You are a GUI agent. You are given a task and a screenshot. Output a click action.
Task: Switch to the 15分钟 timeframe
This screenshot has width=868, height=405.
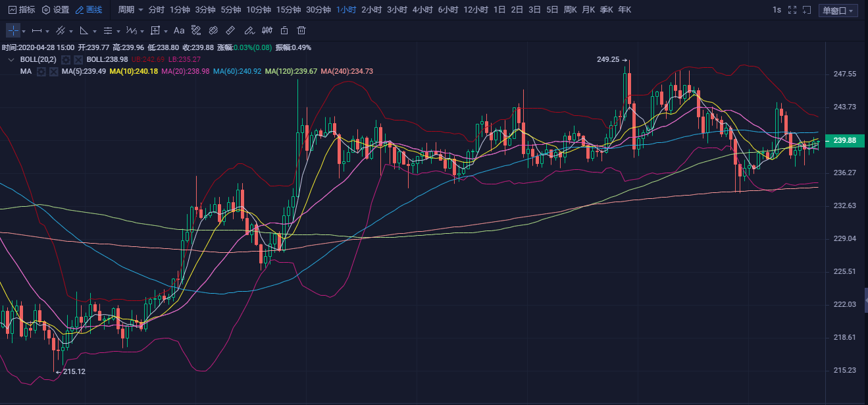click(x=289, y=10)
